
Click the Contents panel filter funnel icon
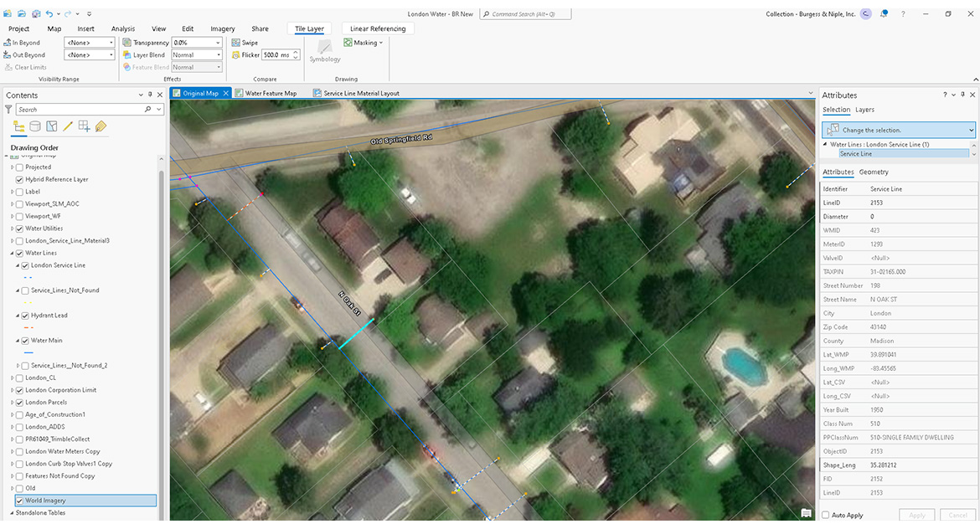click(x=9, y=109)
